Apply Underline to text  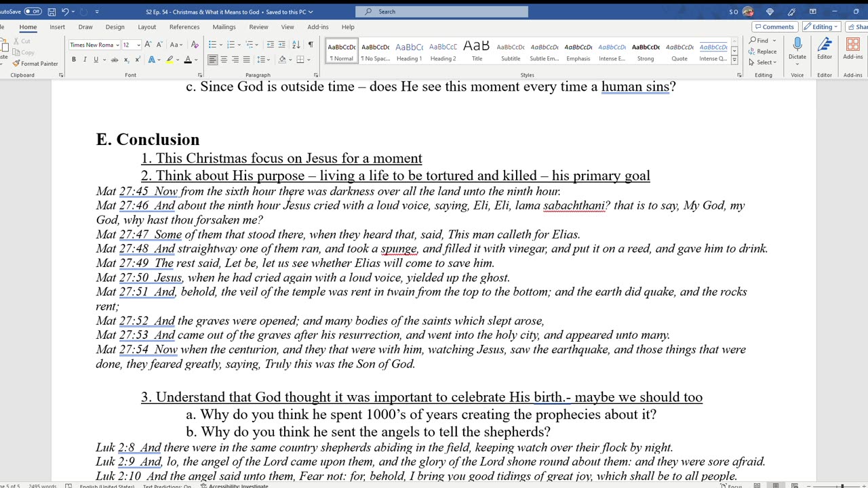point(95,60)
